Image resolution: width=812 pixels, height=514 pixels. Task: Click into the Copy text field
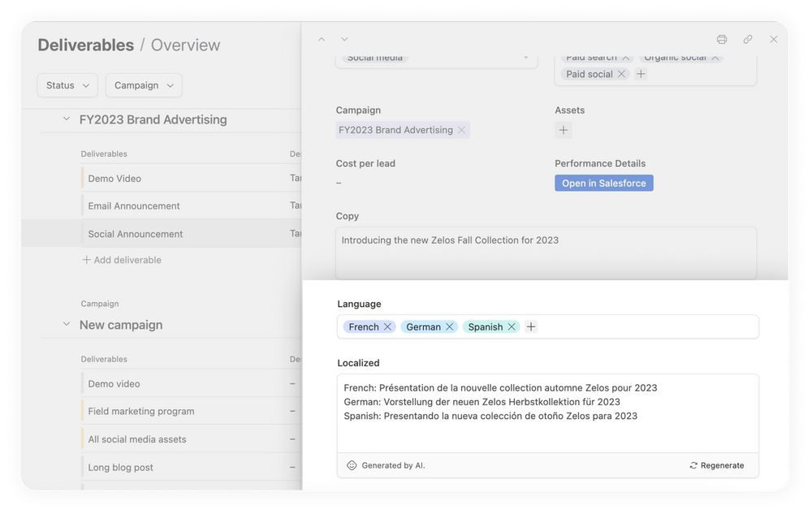point(546,253)
